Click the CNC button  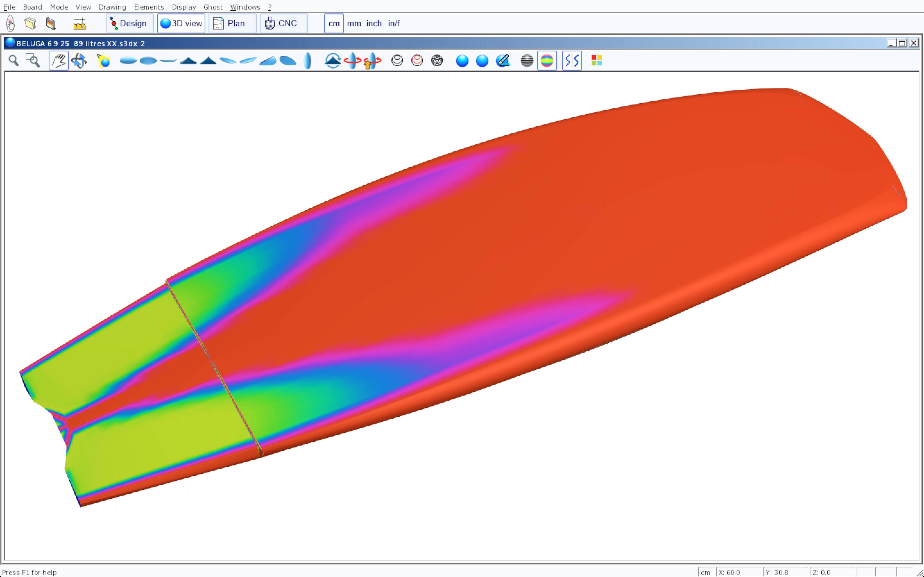point(284,24)
